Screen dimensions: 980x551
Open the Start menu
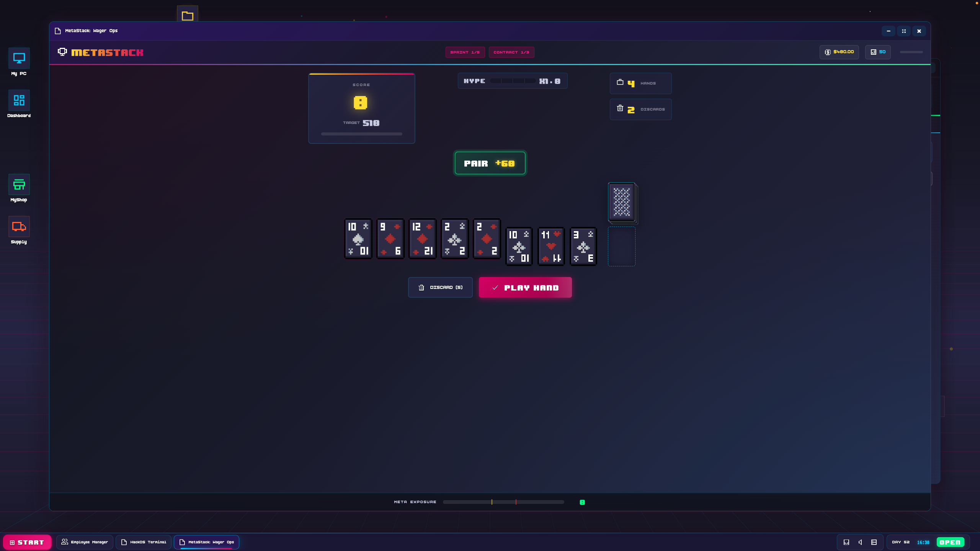tap(27, 542)
